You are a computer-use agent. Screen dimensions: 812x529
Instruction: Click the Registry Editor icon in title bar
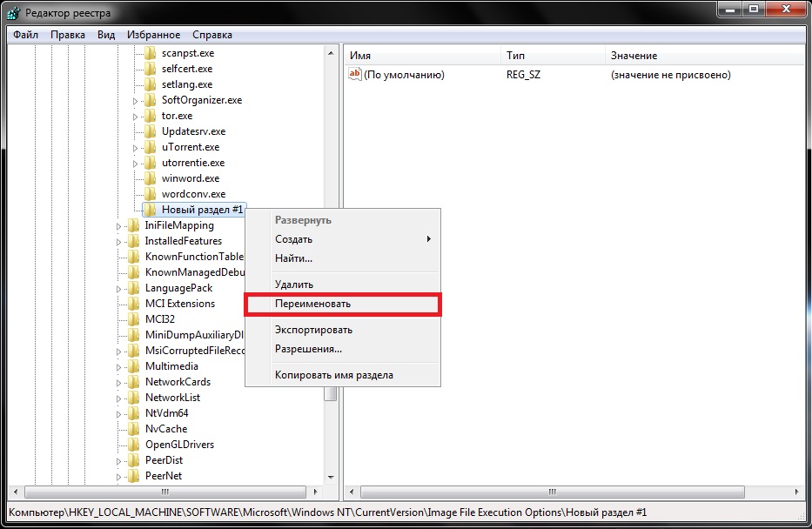coord(14,12)
